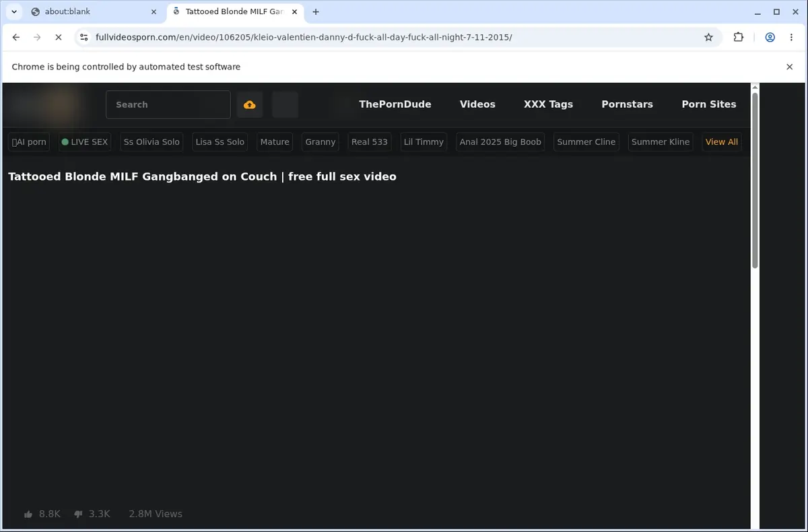The width and height of the screenshot is (808, 532).
Task: Close the about:blank tab
Action: (x=154, y=11)
